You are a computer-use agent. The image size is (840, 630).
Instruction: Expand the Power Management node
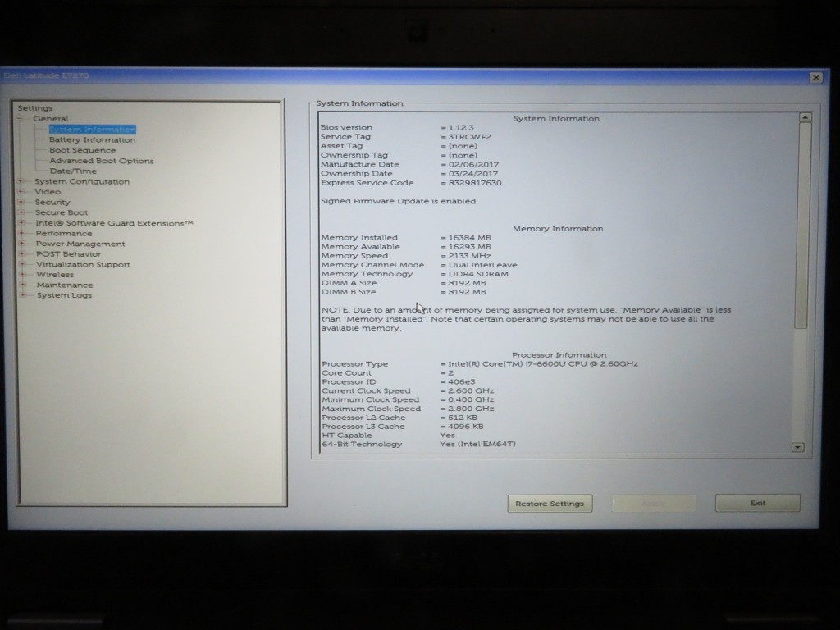pos(22,243)
